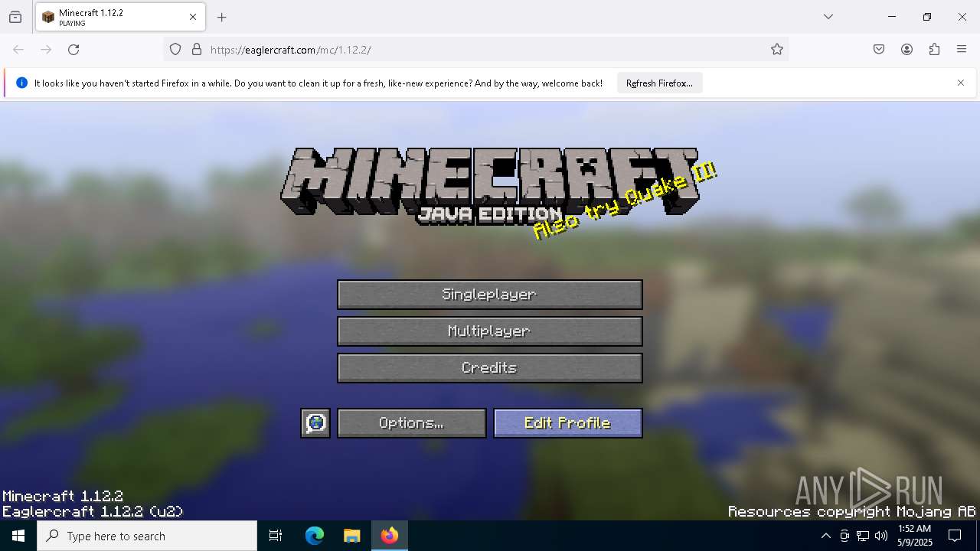The image size is (980, 551).
Task: Launch Microsoft Edge from the taskbar
Action: 315,536
